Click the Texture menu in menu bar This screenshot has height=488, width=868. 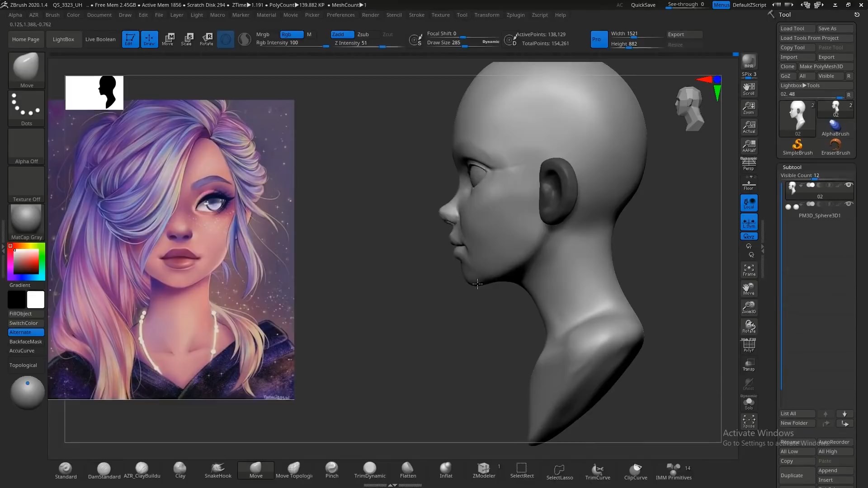point(441,15)
